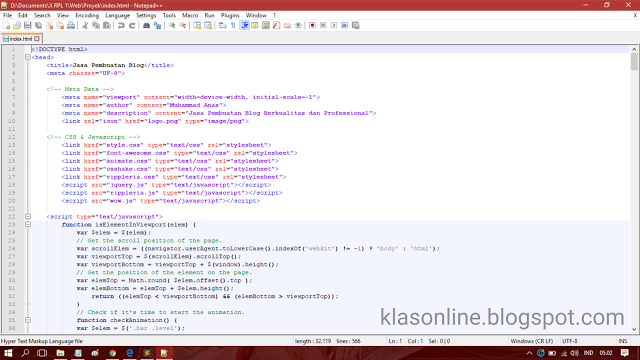The height and width of the screenshot is (360, 640).
Task: Close index.html using tab's X button
Action: pyautogui.click(x=37, y=39)
